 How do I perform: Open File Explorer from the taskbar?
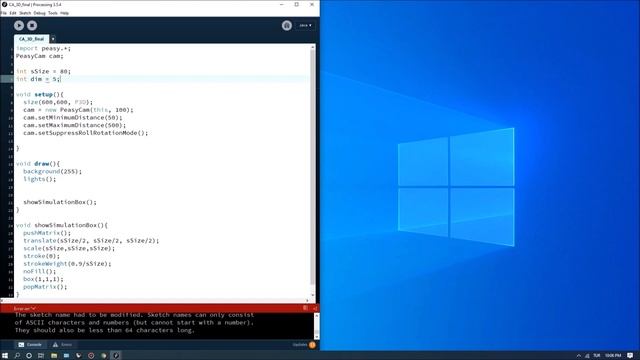click(54, 356)
